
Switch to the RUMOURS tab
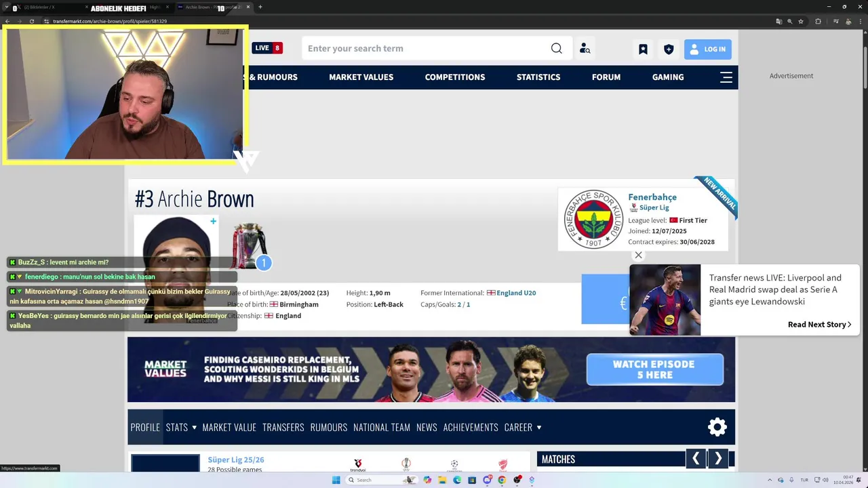329,427
